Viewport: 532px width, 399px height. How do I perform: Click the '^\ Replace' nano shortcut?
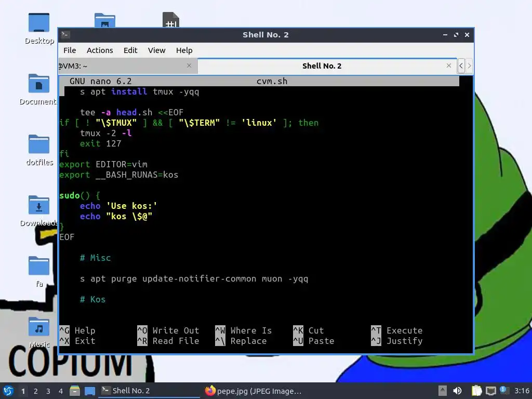241,341
